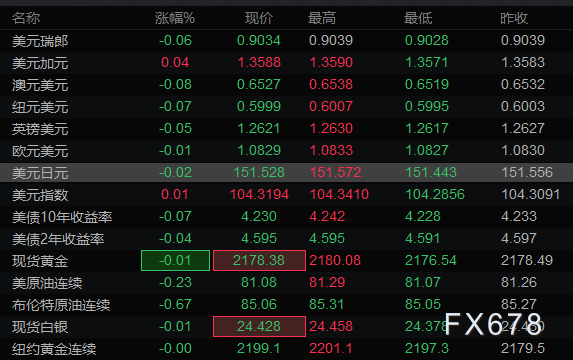
Task: Select the highlighted 美元日元 row
Action: 286,173
